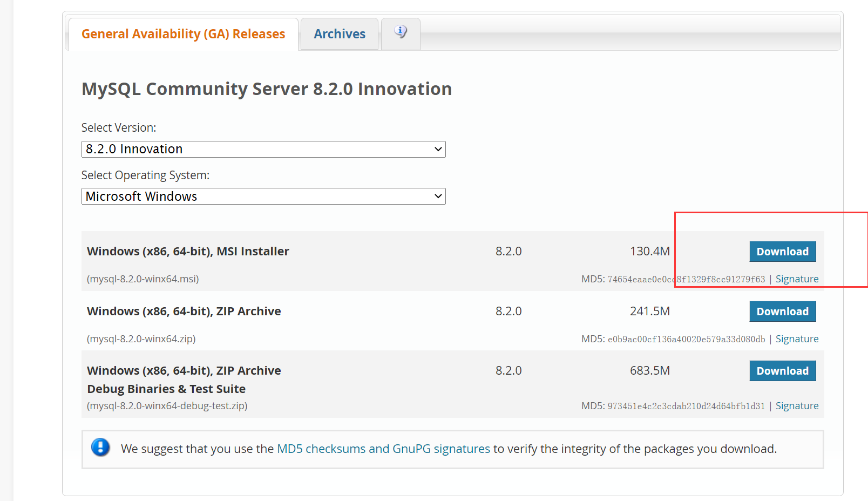Open the Select Operating System dropdown
Screen dimensions: 868x501
click(263, 196)
